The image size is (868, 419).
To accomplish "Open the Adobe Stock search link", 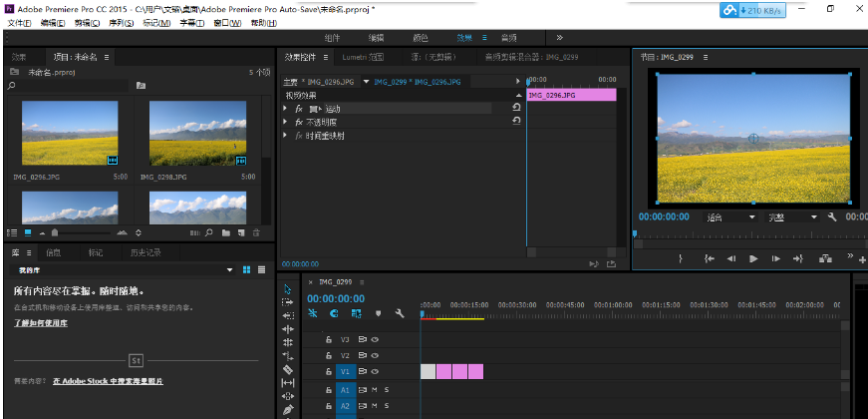I will click(108, 381).
